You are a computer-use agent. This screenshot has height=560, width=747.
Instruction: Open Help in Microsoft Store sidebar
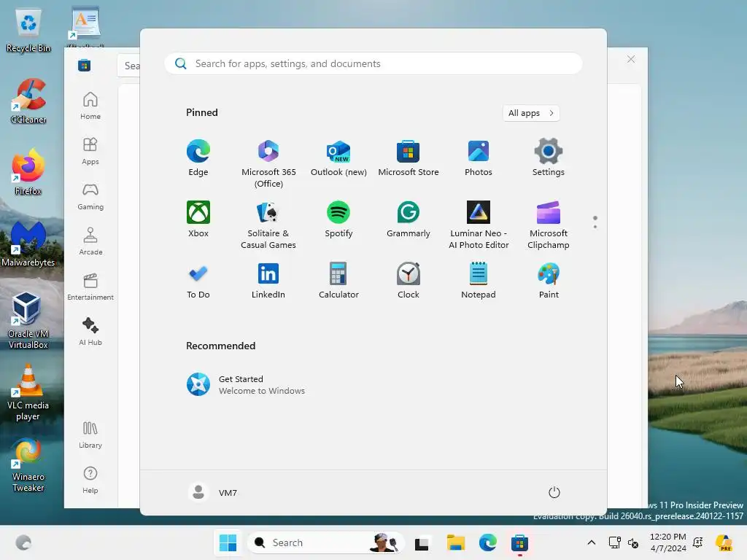coord(90,480)
